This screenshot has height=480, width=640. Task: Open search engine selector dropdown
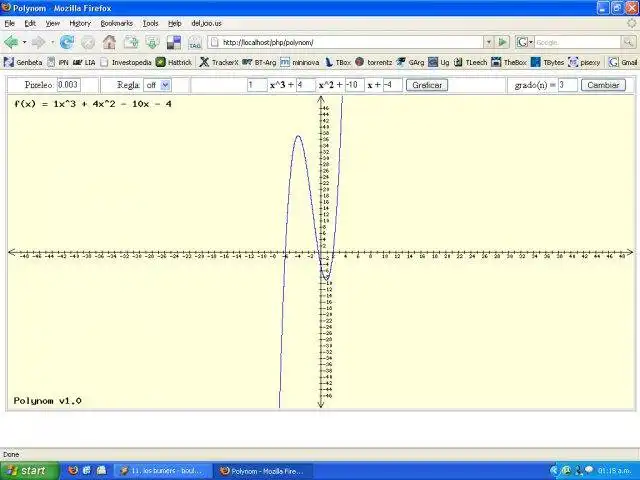pos(524,42)
